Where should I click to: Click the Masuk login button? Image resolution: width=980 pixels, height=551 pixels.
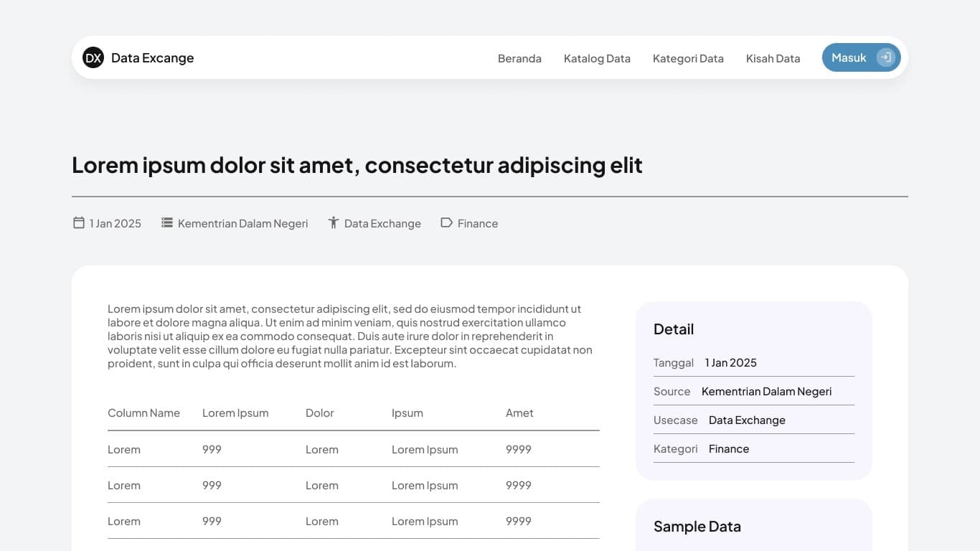tap(861, 57)
